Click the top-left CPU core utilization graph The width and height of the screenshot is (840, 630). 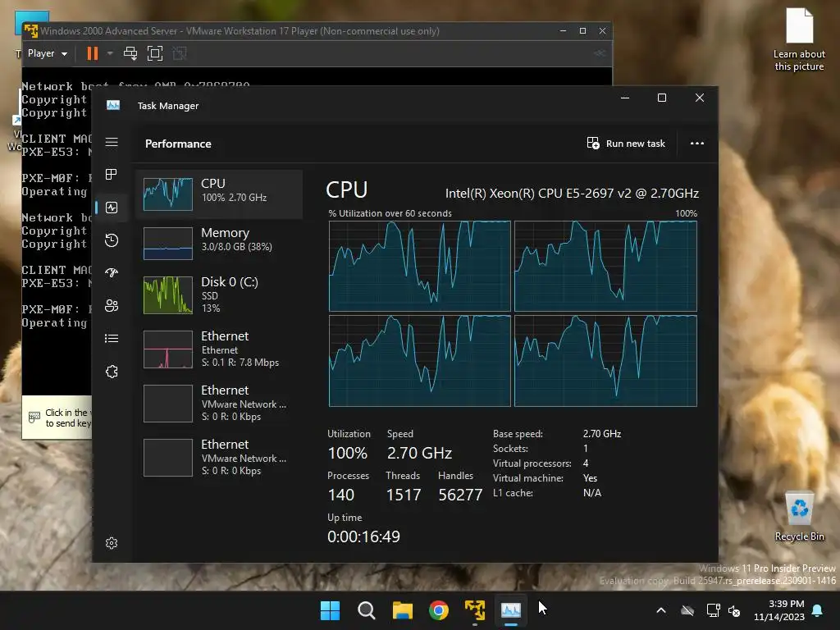coord(419,266)
